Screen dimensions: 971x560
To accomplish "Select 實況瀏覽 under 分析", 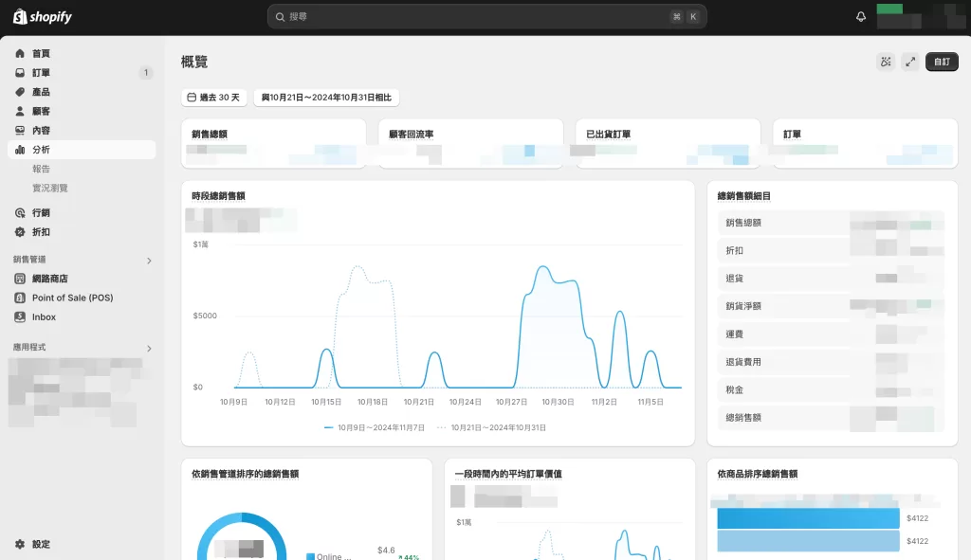I will click(x=50, y=188).
